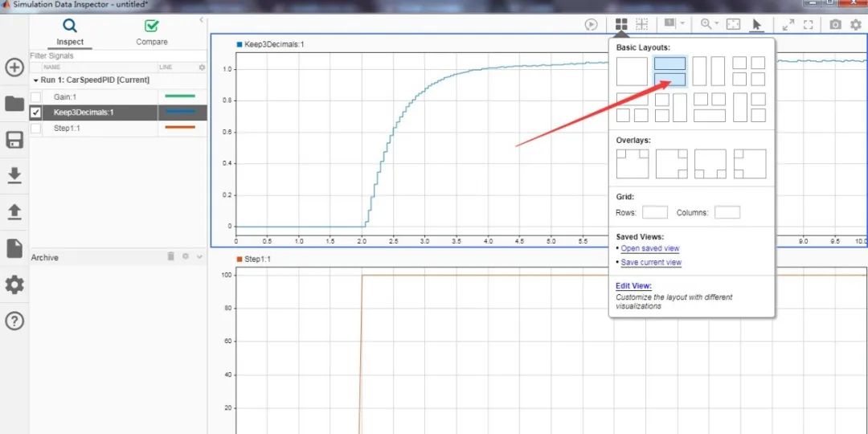Click the Save current view link
Screen dimensions: 868x434
click(651, 262)
